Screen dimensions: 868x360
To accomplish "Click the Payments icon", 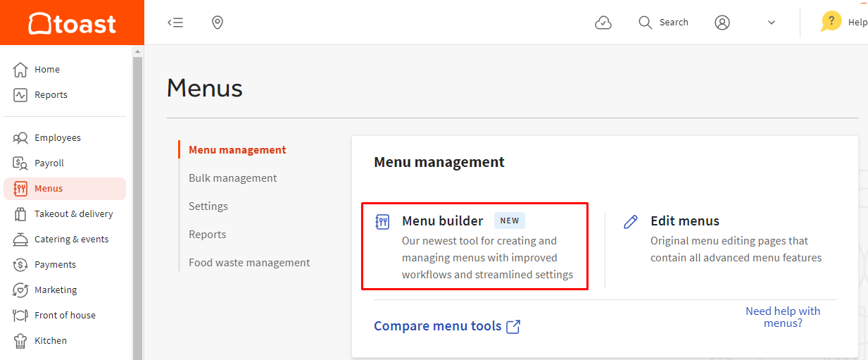I will (x=20, y=264).
